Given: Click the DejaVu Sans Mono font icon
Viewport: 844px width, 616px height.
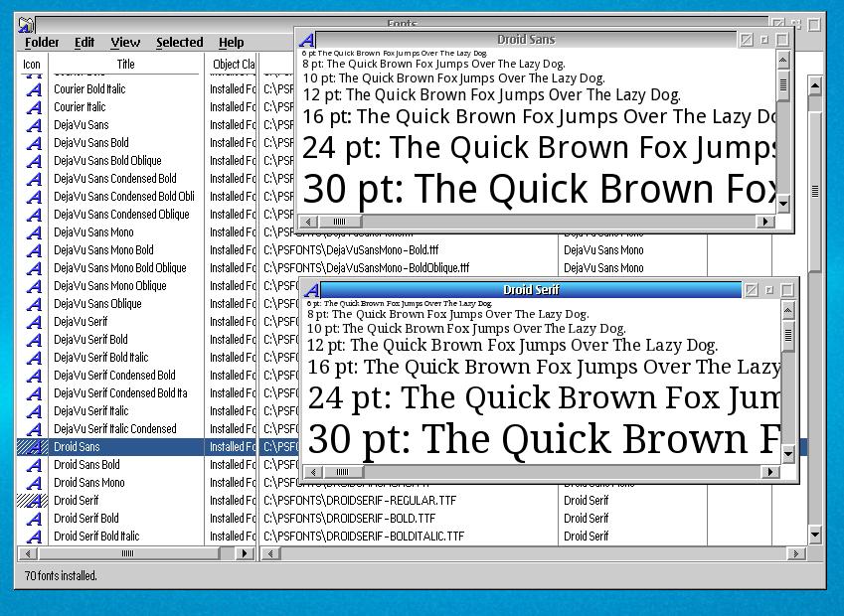Looking at the screenshot, I should [34, 232].
